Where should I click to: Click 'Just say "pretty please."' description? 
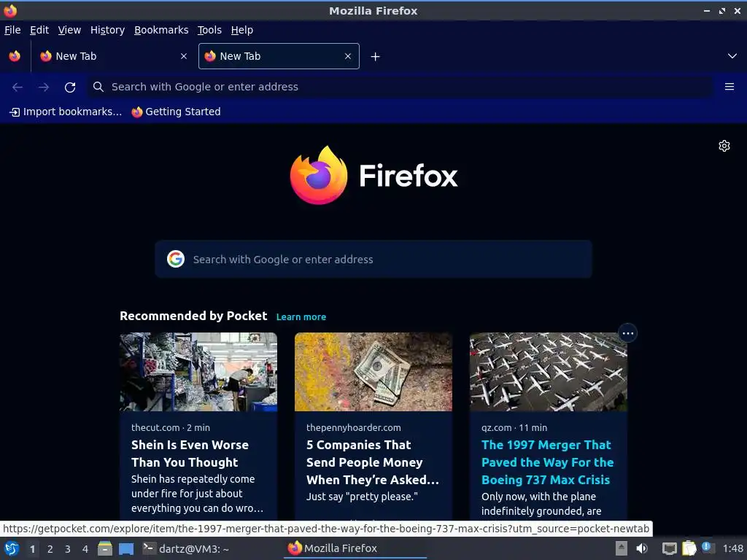pyautogui.click(x=362, y=497)
